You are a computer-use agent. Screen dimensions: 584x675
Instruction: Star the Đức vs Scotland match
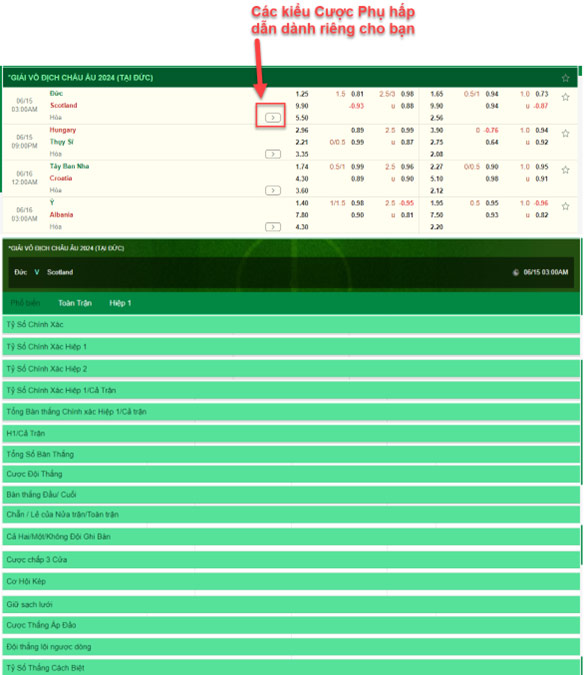click(x=565, y=97)
